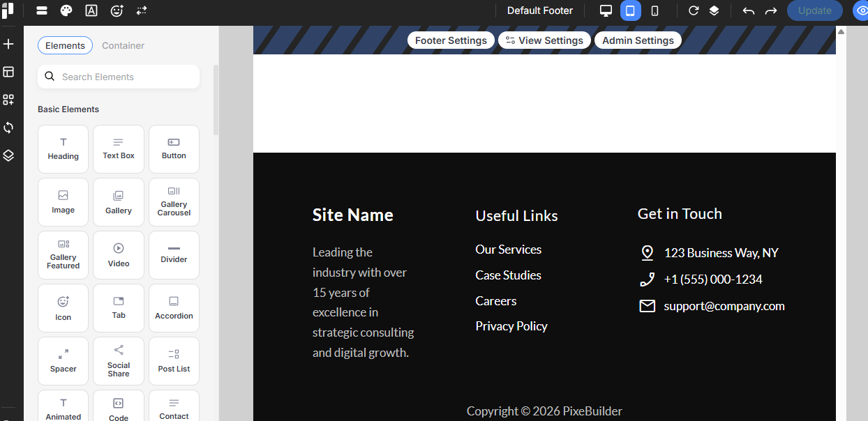
Task: Switch to the Container tab
Action: [x=123, y=45]
